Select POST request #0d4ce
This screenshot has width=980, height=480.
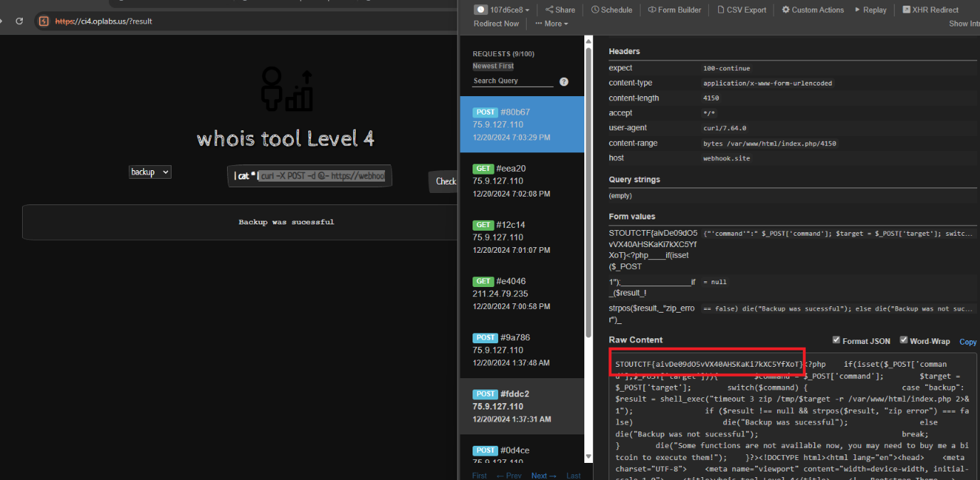pos(522,450)
